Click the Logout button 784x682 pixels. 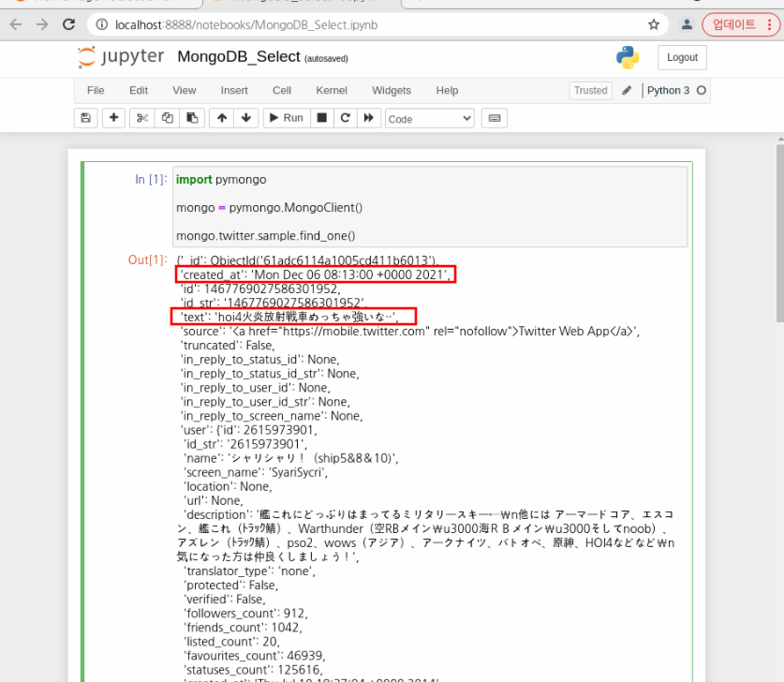point(682,57)
